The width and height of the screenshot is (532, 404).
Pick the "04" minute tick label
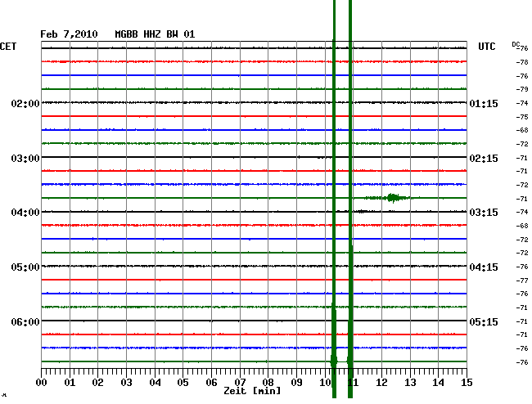tap(155, 382)
